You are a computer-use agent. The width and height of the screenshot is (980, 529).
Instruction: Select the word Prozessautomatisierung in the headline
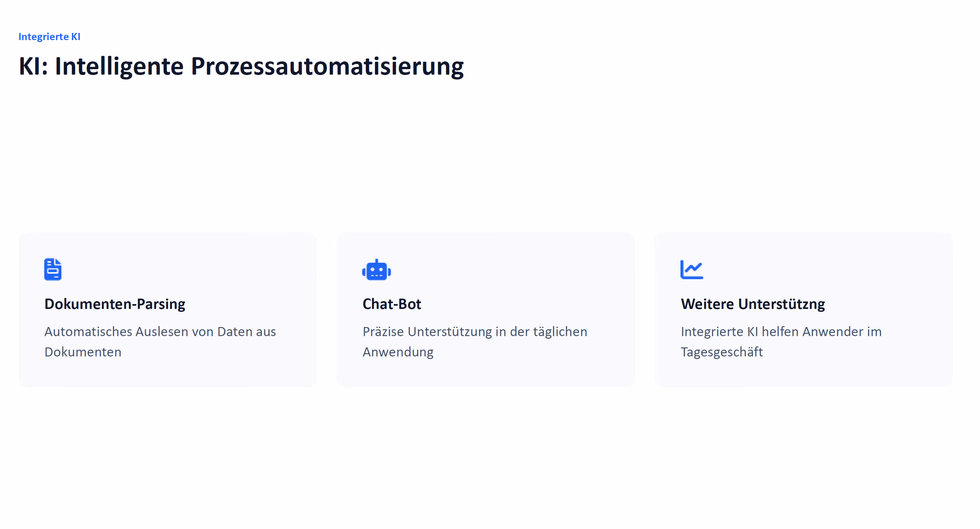click(327, 67)
